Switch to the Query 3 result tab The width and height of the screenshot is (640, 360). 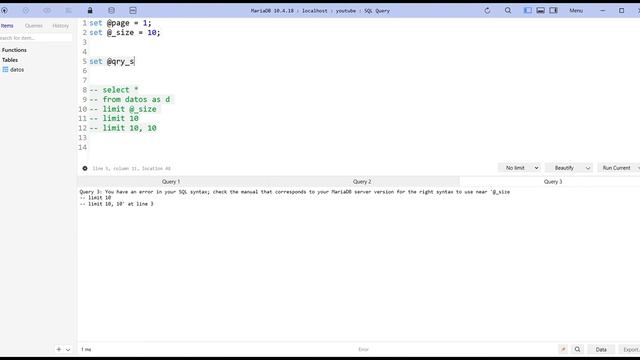click(553, 182)
